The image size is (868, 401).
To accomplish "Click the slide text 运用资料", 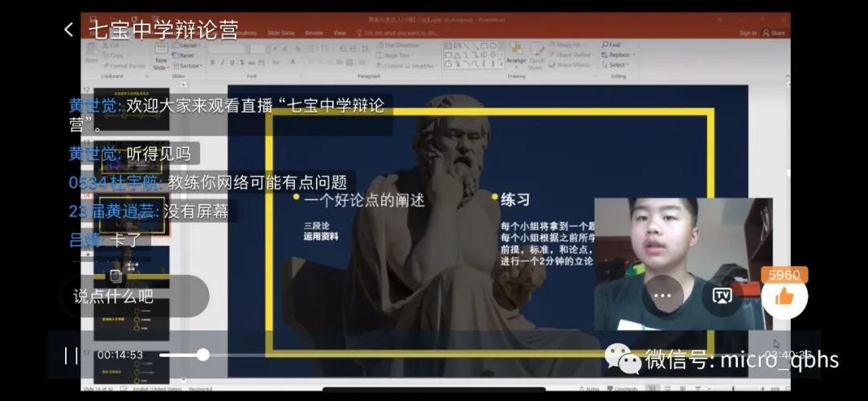I will click(321, 236).
